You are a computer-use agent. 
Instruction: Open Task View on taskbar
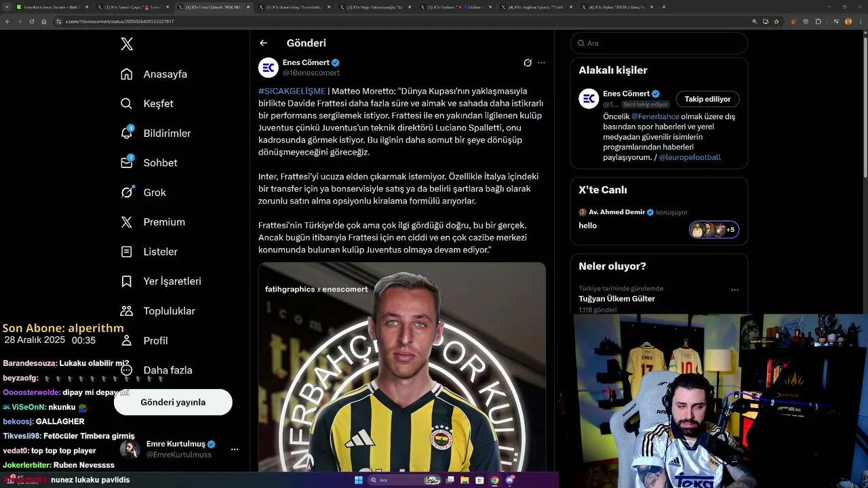coord(450,480)
